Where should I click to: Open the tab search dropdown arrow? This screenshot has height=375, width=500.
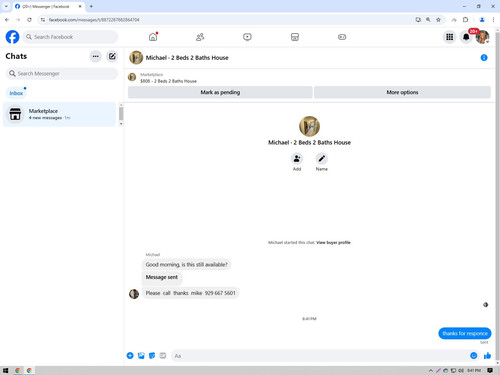click(x=6, y=6)
